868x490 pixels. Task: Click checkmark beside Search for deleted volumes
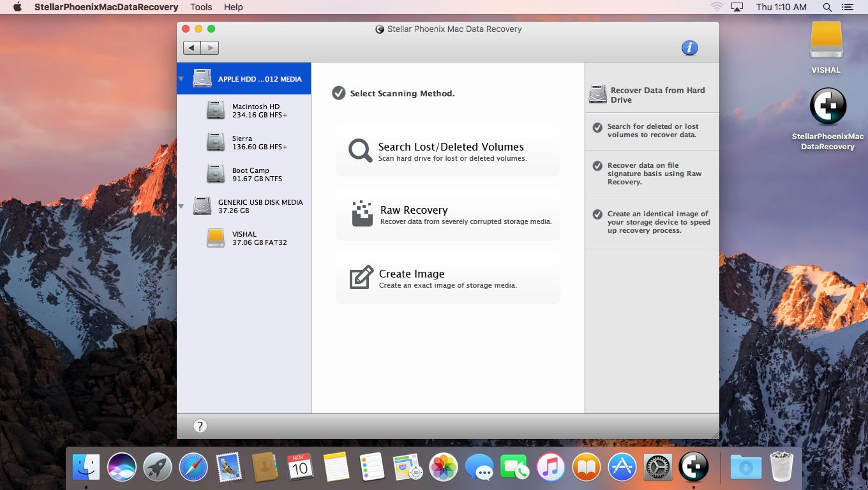pos(597,128)
